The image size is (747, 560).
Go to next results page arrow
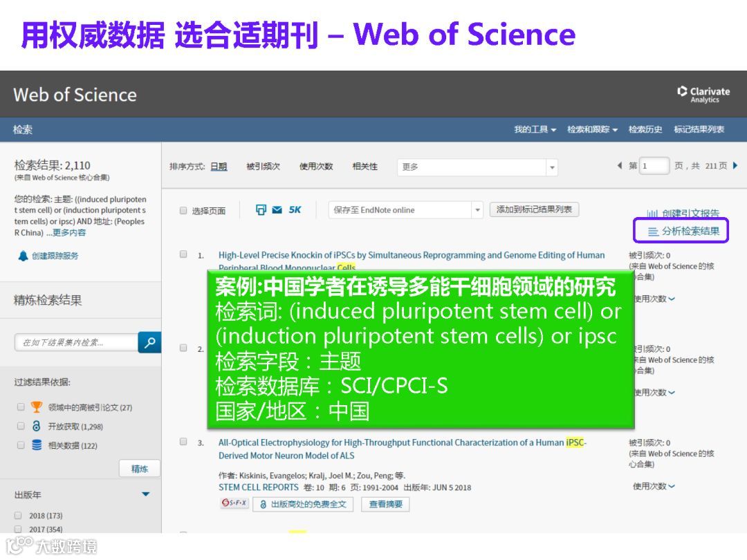click(x=735, y=166)
